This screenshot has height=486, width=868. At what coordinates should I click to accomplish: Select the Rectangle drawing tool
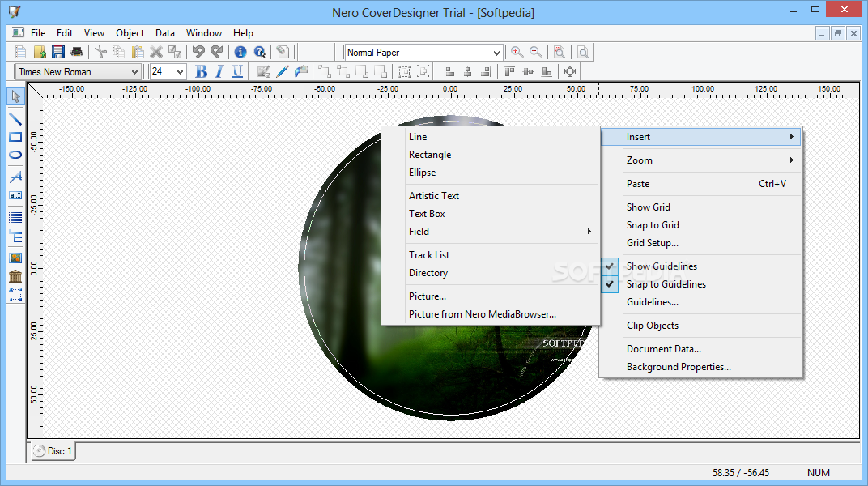point(15,137)
